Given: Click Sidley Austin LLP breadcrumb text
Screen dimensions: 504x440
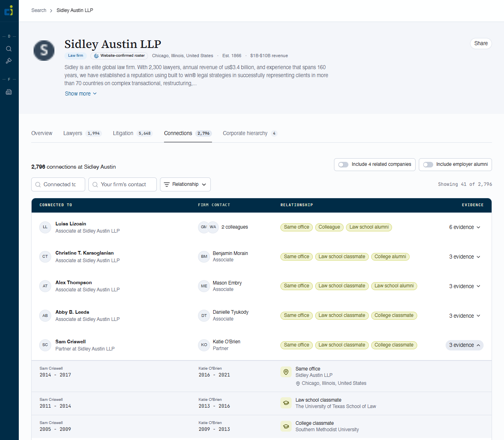Looking at the screenshot, I should [75, 10].
